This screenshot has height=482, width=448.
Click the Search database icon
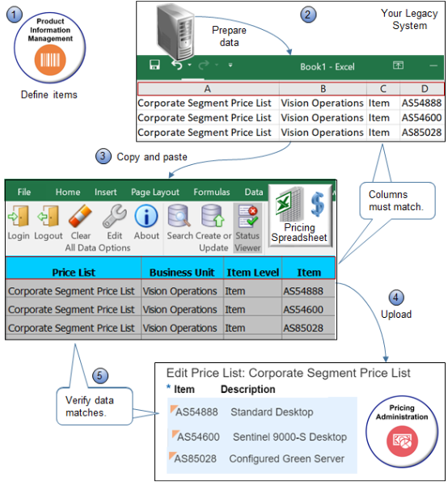179,216
